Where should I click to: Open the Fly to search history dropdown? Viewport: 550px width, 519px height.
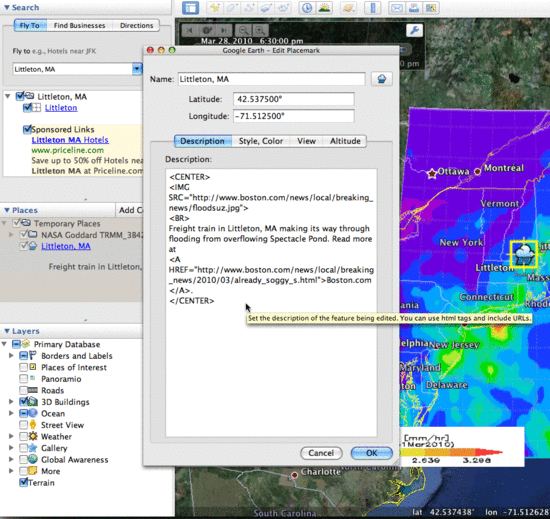tap(137, 69)
